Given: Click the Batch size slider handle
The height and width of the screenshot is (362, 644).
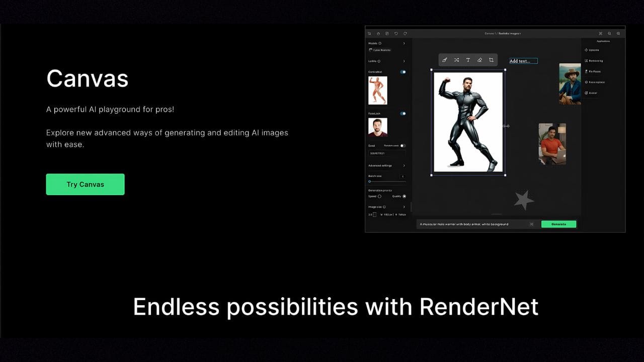Looking at the screenshot, I should click(370, 182).
